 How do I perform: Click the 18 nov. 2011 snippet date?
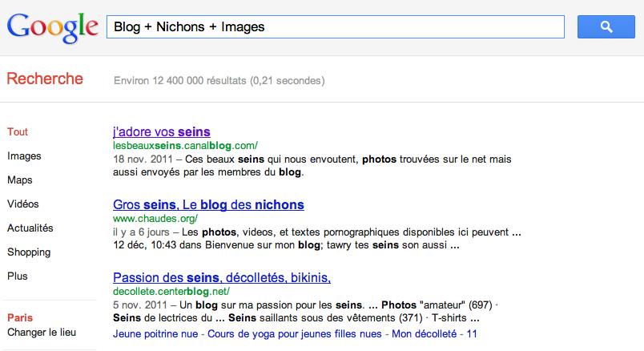pyautogui.click(x=143, y=159)
